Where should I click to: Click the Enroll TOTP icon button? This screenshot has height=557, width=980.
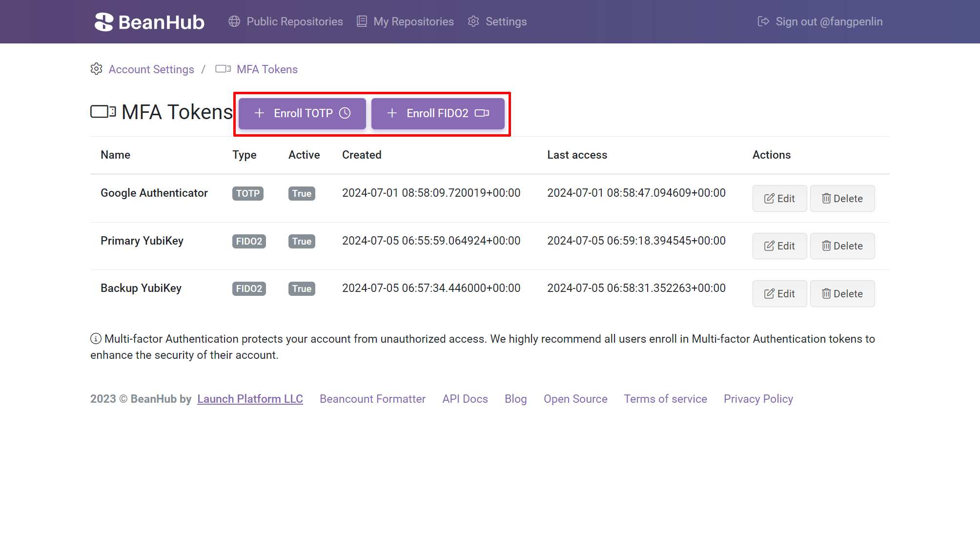pyautogui.click(x=303, y=112)
